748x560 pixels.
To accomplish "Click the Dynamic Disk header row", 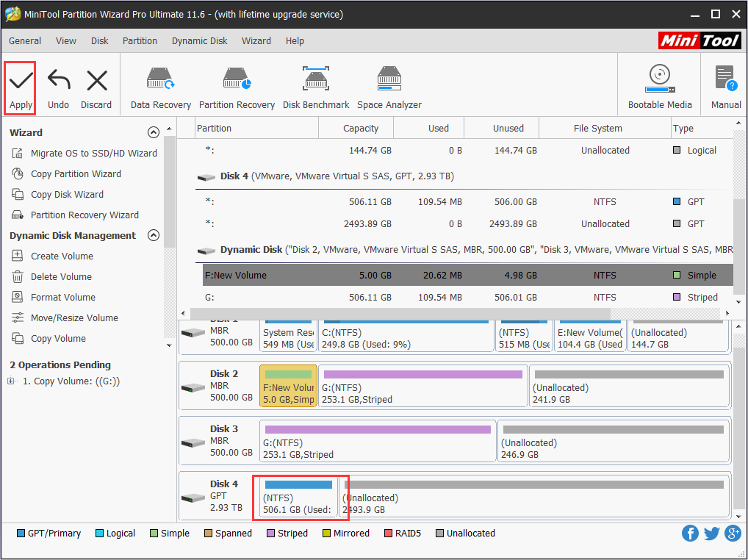I will pyautogui.click(x=464, y=249).
